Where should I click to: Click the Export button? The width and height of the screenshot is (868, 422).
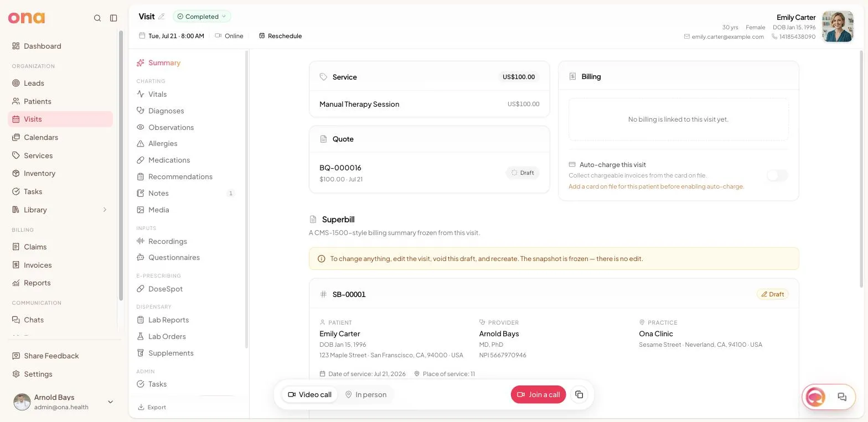point(152,407)
